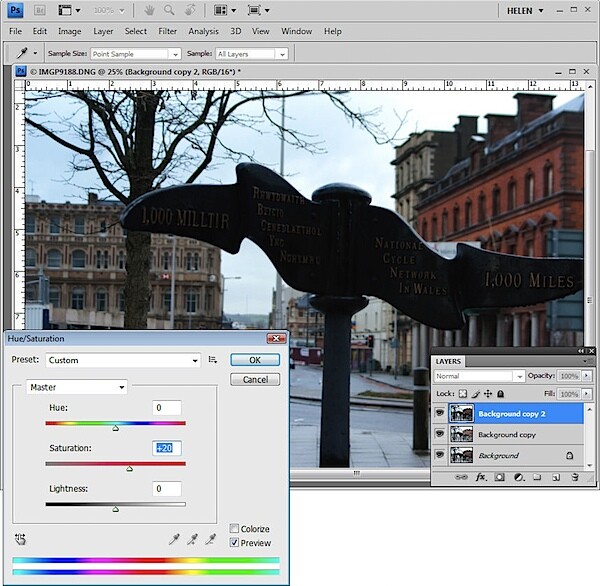Open the Window menu
600x586 pixels.
(x=297, y=31)
